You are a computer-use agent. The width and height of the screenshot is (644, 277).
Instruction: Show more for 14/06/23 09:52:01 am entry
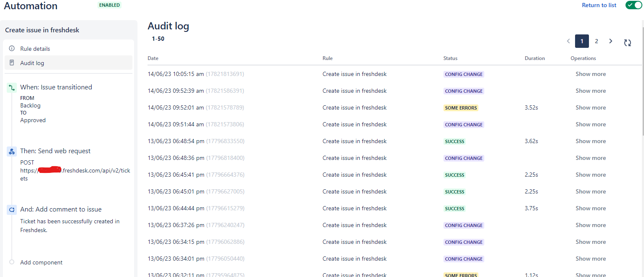click(x=591, y=107)
